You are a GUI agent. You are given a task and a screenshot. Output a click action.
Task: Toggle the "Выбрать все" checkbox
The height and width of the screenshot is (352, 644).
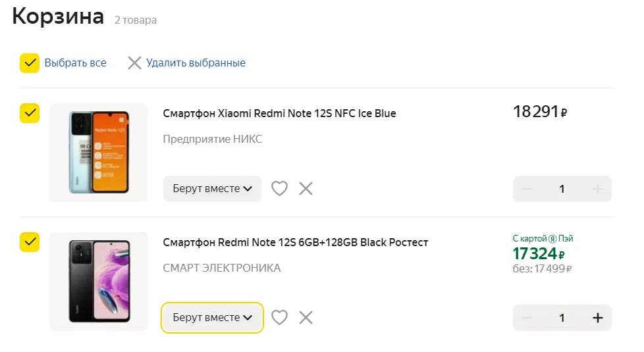(30, 63)
